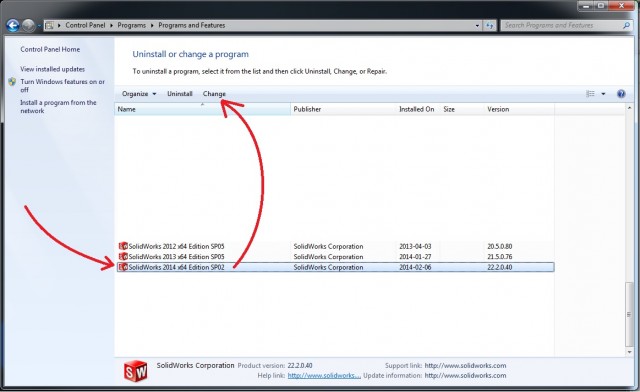640x392 pixels.
Task: Go back with the blue back arrow
Action: 13,25
